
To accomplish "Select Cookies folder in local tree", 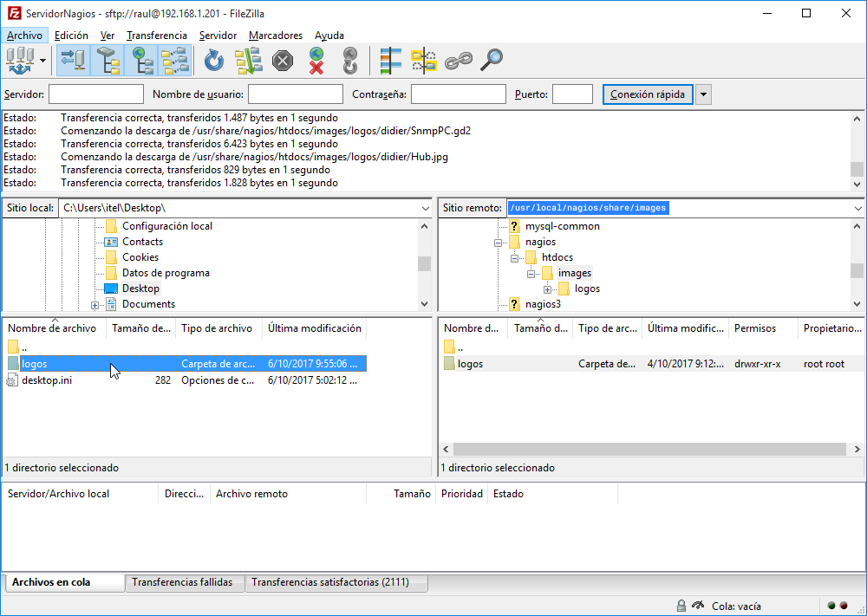I will coord(140,257).
